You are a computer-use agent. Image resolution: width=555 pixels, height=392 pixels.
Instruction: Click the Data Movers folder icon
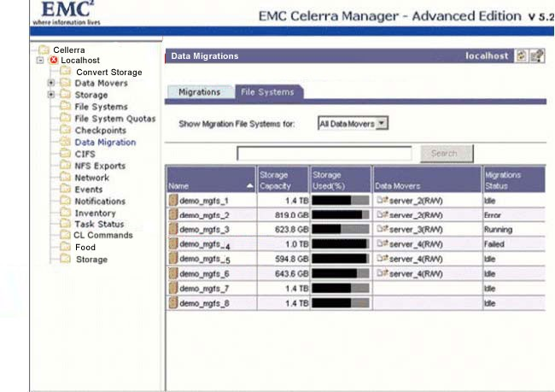click(x=65, y=83)
